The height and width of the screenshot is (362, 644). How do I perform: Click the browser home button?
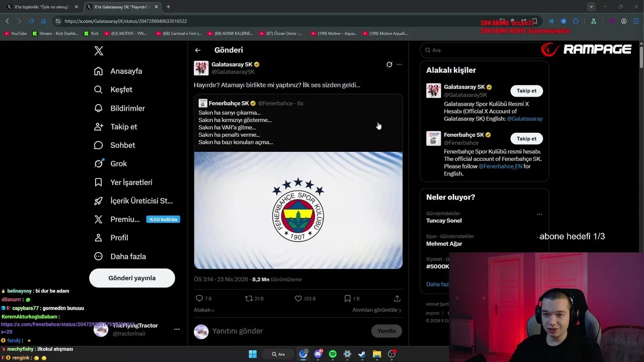(x=44, y=21)
